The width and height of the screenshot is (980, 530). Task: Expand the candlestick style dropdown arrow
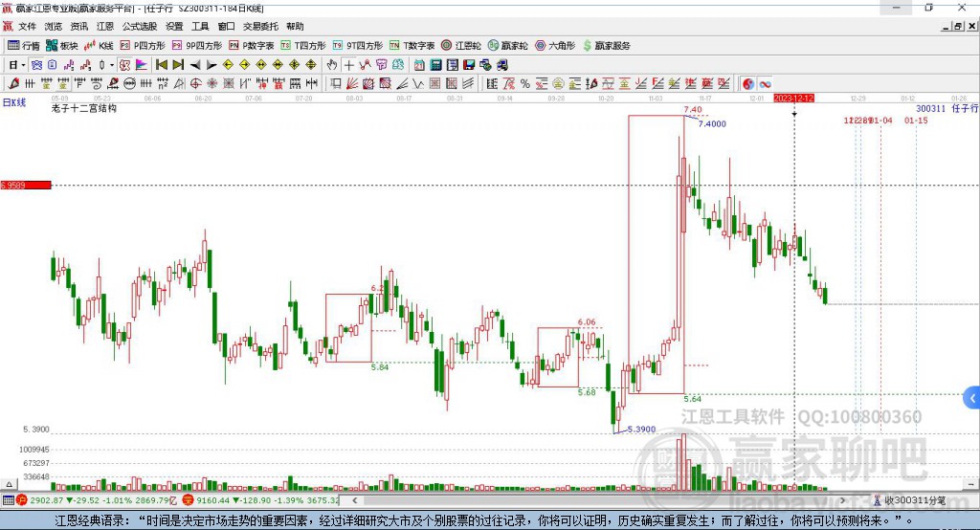coord(112,65)
